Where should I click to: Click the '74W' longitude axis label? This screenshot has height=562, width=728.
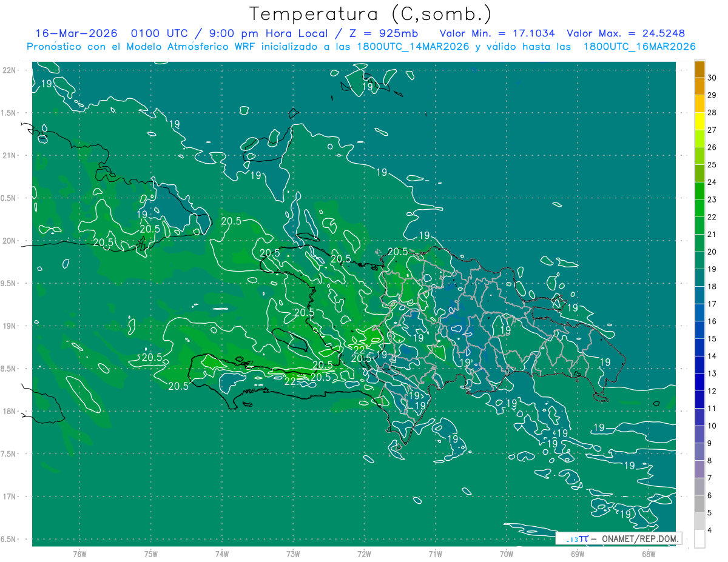(x=221, y=554)
